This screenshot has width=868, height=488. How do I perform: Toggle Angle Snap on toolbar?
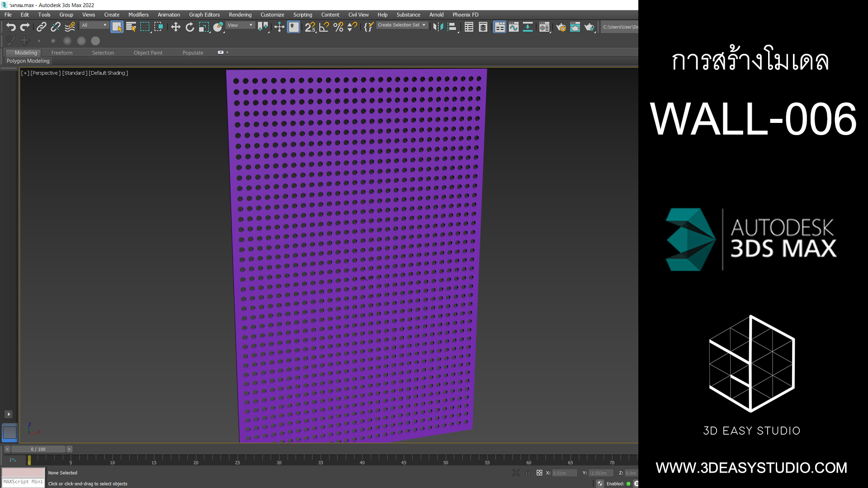tap(324, 27)
